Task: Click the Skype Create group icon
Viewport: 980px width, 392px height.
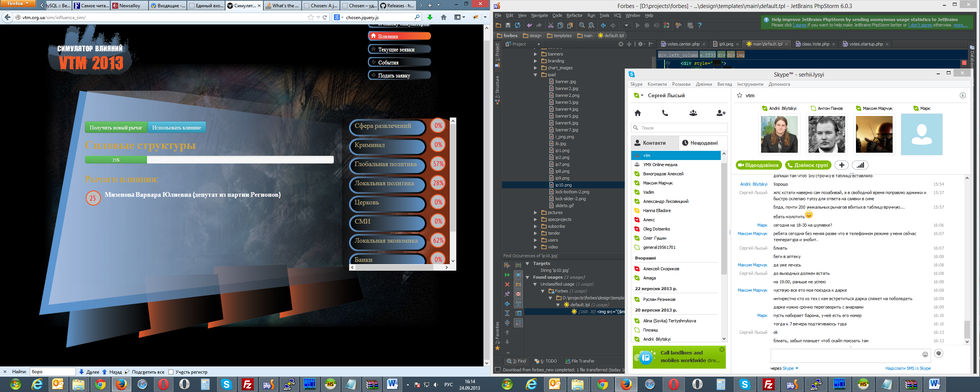Action: click(693, 113)
